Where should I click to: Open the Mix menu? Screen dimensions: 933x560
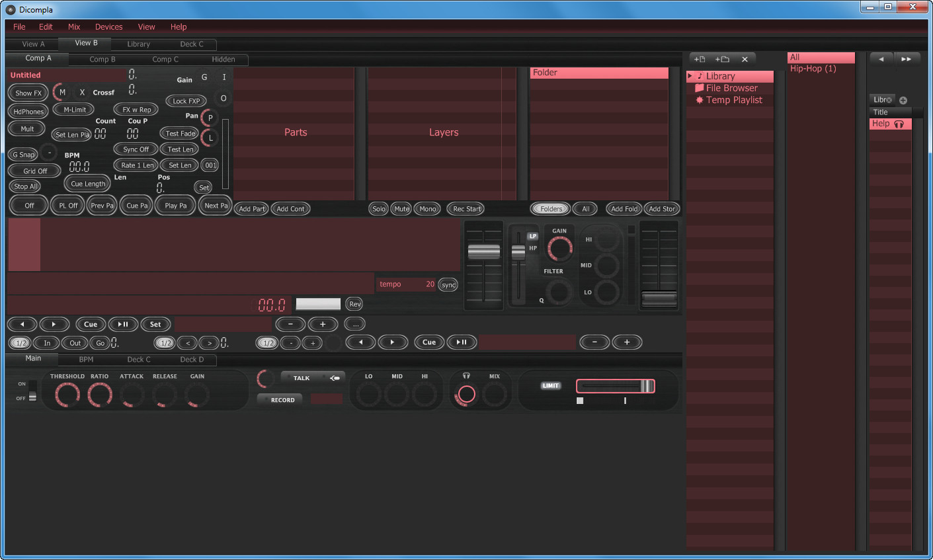(x=74, y=27)
